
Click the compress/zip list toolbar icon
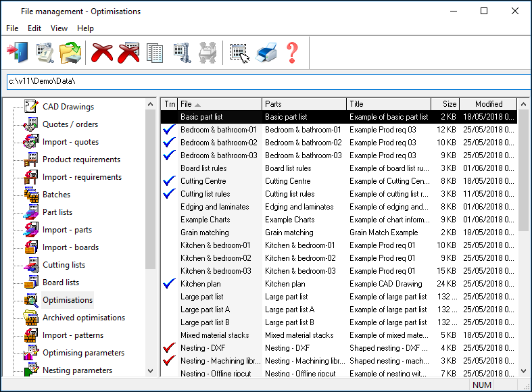pyautogui.click(x=183, y=53)
